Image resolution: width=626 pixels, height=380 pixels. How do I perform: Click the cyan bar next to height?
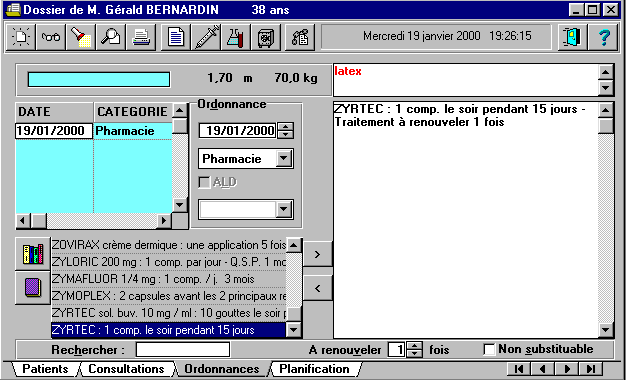click(99, 79)
